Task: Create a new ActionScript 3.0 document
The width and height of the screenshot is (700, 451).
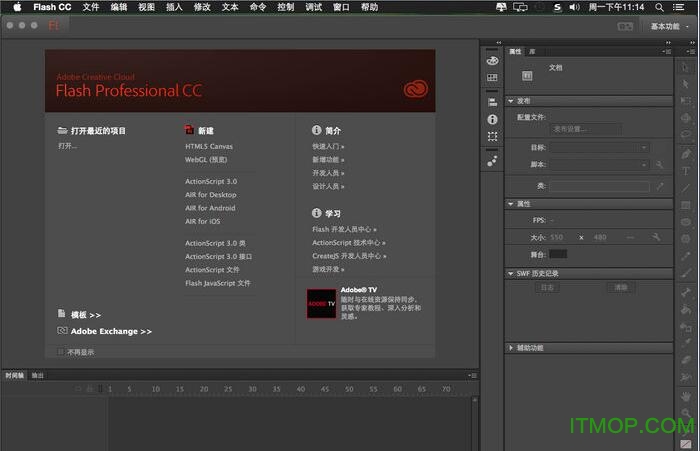Action: pyautogui.click(x=211, y=181)
